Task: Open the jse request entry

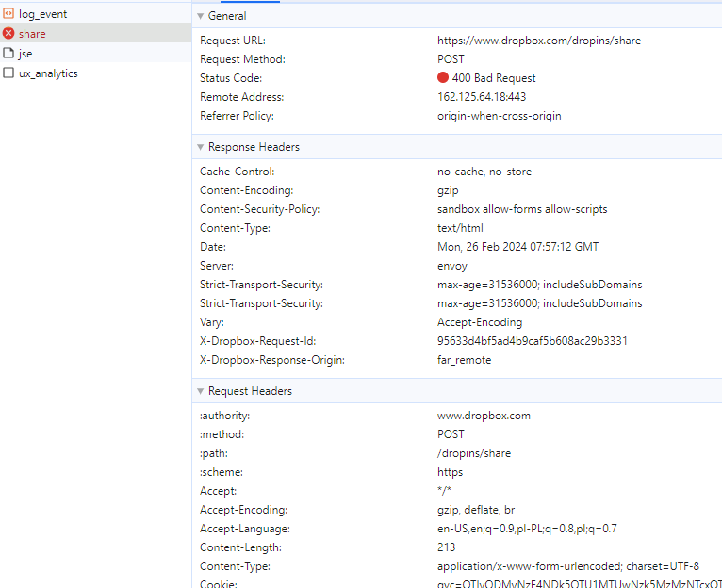Action: point(25,54)
